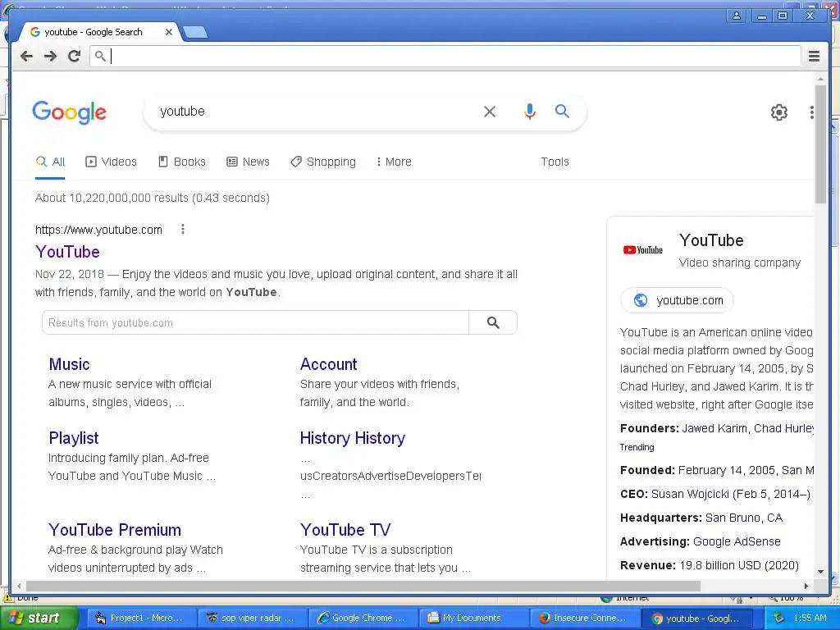This screenshot has height=630, width=840.
Task: Click the 1:55 AM system clock
Action: (x=810, y=618)
